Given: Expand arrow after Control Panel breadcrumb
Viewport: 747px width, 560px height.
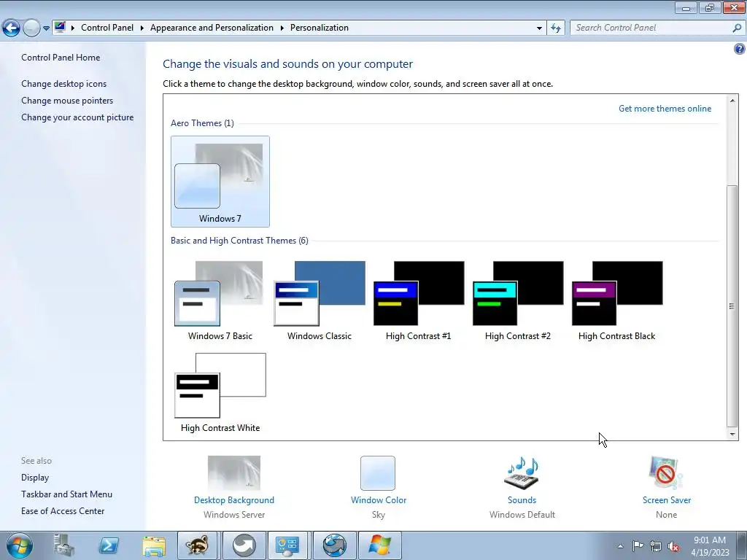Looking at the screenshot, I should click(142, 28).
